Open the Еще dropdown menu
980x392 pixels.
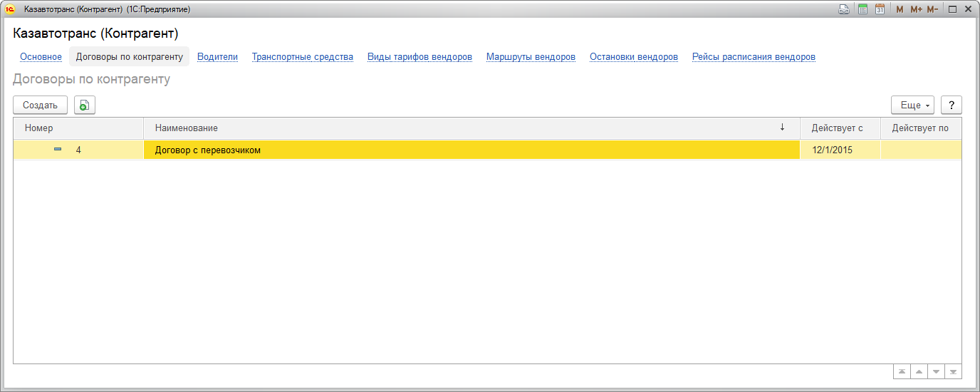click(913, 105)
